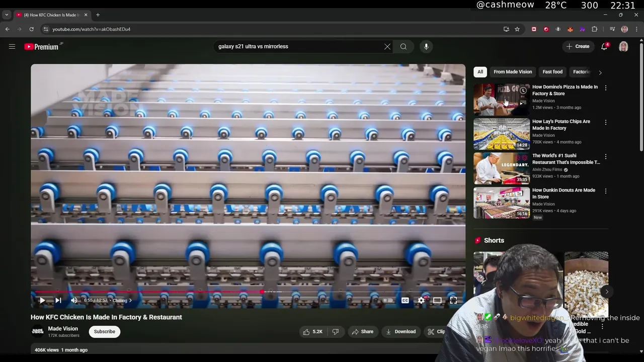The width and height of the screenshot is (644, 362).
Task: Go to YouTube Premium home logo
Action: [x=42, y=46]
